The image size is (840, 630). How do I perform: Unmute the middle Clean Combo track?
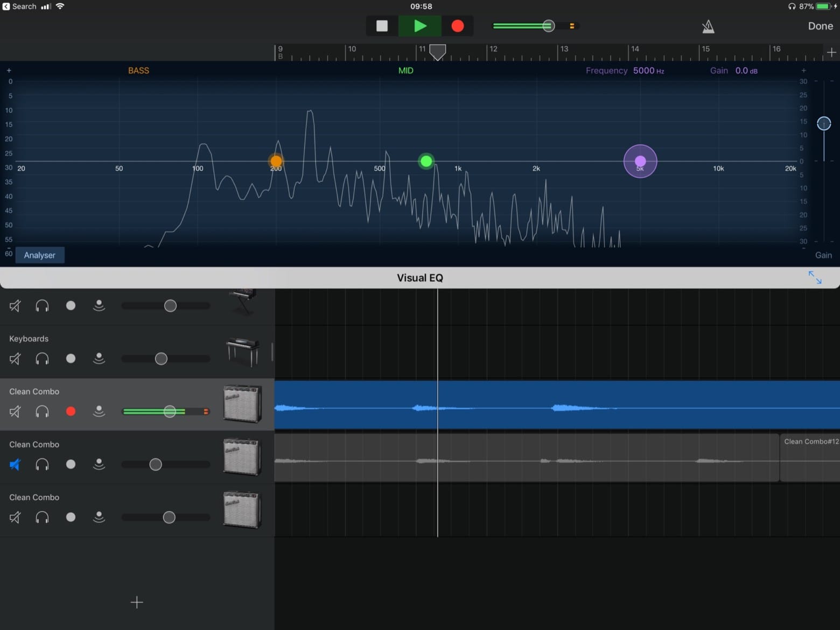click(x=15, y=464)
